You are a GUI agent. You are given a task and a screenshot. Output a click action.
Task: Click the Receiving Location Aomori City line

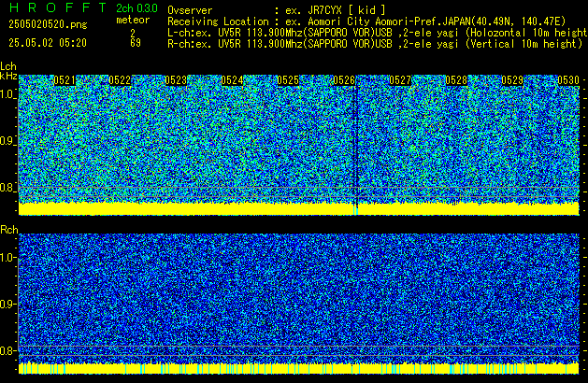click(366, 21)
